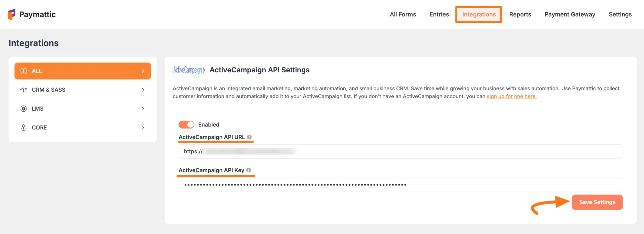
Task: Click the CRM & SASS category icon
Action: (x=23, y=90)
